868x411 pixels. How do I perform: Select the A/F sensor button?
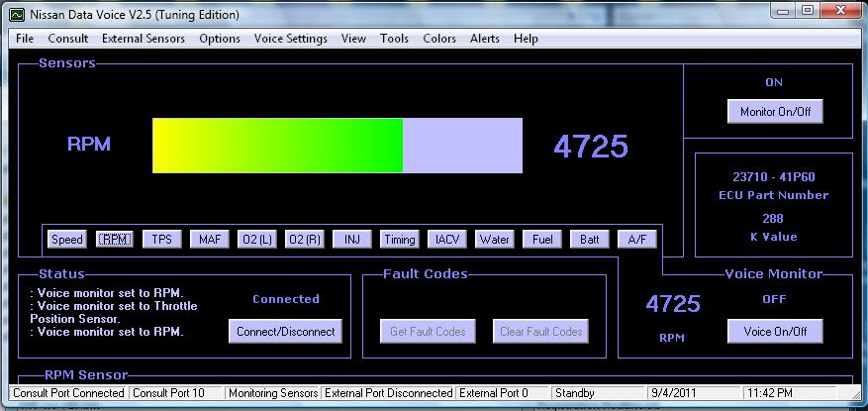637,240
